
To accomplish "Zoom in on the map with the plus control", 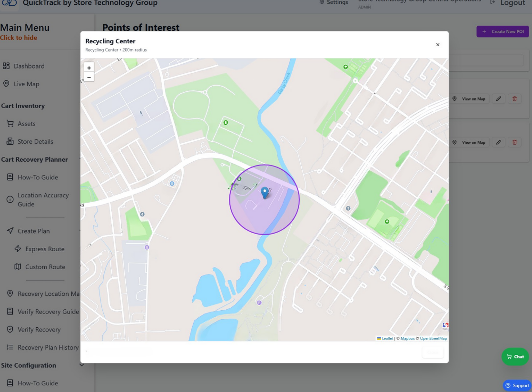I will pyautogui.click(x=89, y=67).
